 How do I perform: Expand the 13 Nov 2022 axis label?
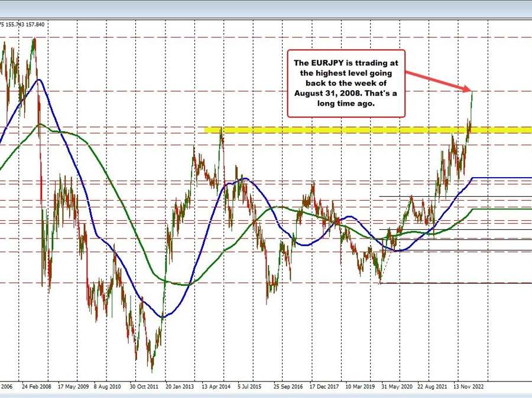[469, 387]
